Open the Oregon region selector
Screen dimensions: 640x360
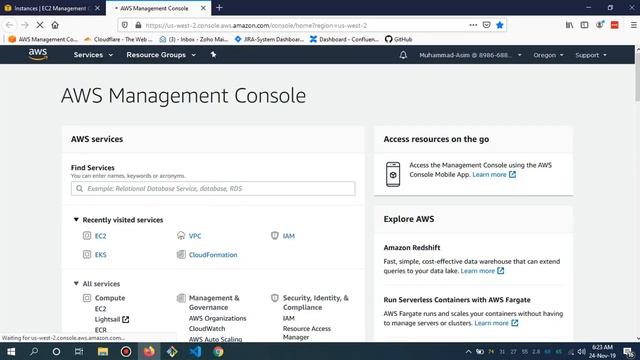point(548,55)
